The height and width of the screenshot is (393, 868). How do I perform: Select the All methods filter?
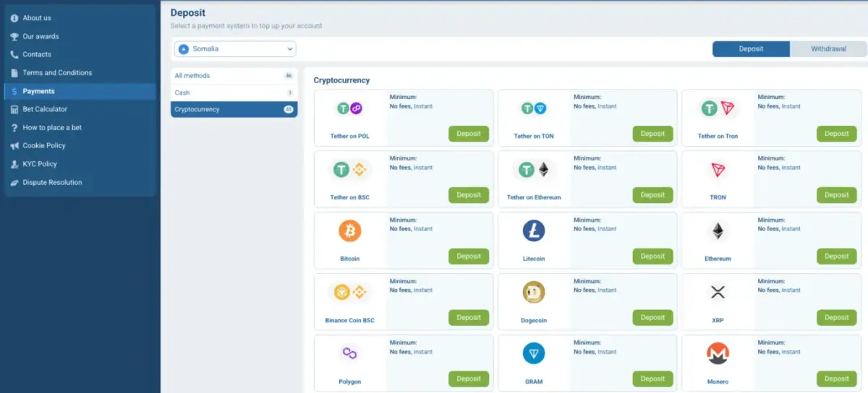234,76
